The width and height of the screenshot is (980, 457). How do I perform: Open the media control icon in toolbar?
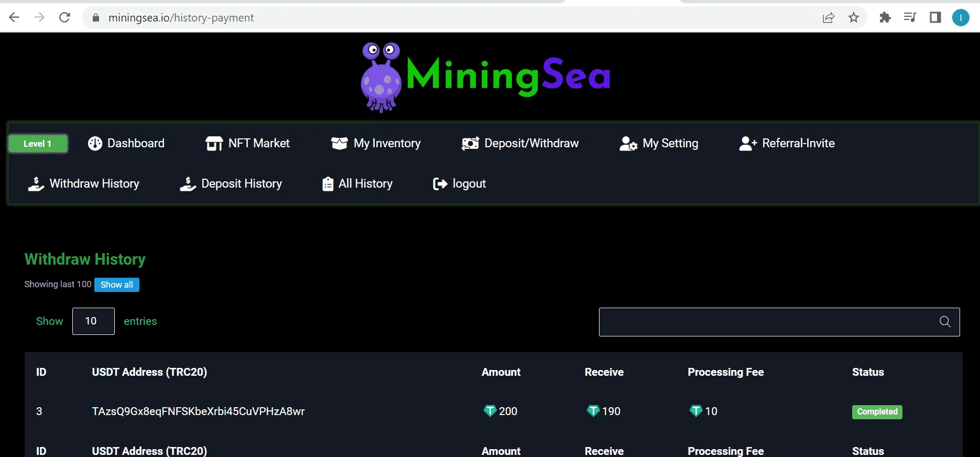910,17
